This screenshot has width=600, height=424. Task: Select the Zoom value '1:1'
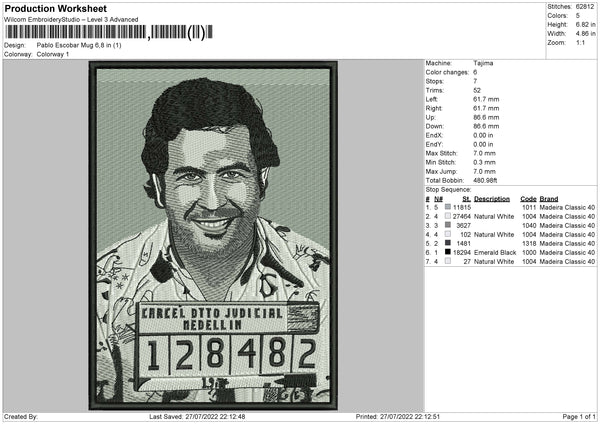coord(580,42)
